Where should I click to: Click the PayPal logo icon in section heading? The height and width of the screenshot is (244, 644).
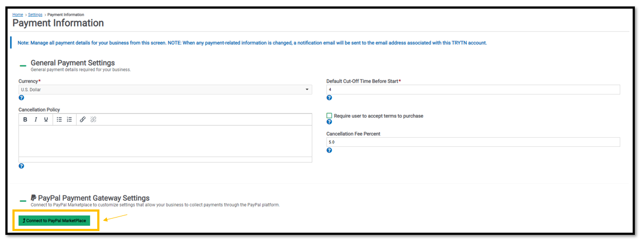pos(33,198)
